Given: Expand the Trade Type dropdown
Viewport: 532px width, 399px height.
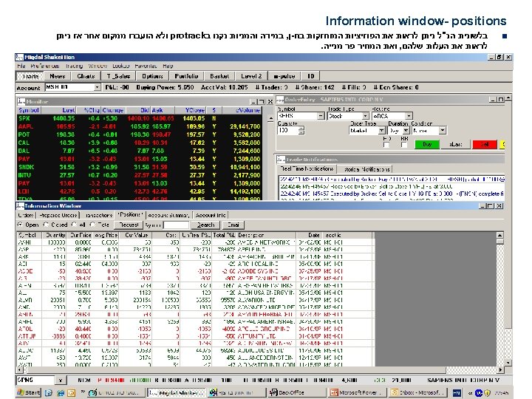Looking at the screenshot, I should click(366, 116).
